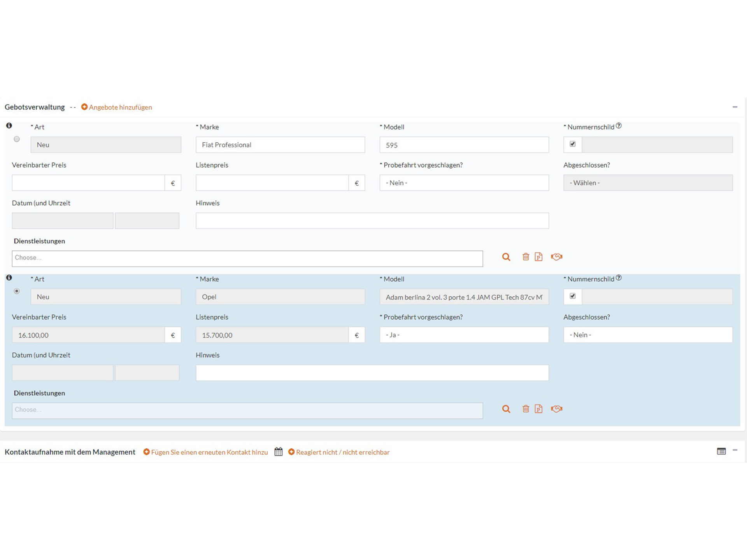Toggle Nummernschild checkbox in Opel offer
The image size is (747, 560).
click(573, 296)
